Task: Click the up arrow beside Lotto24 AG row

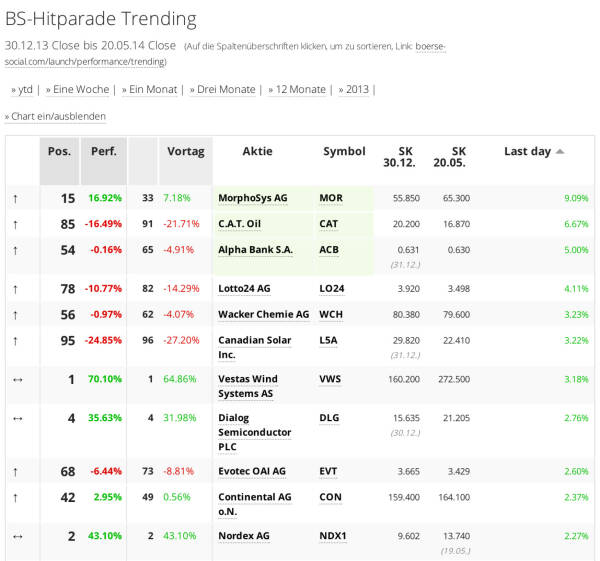Action: coord(15,289)
